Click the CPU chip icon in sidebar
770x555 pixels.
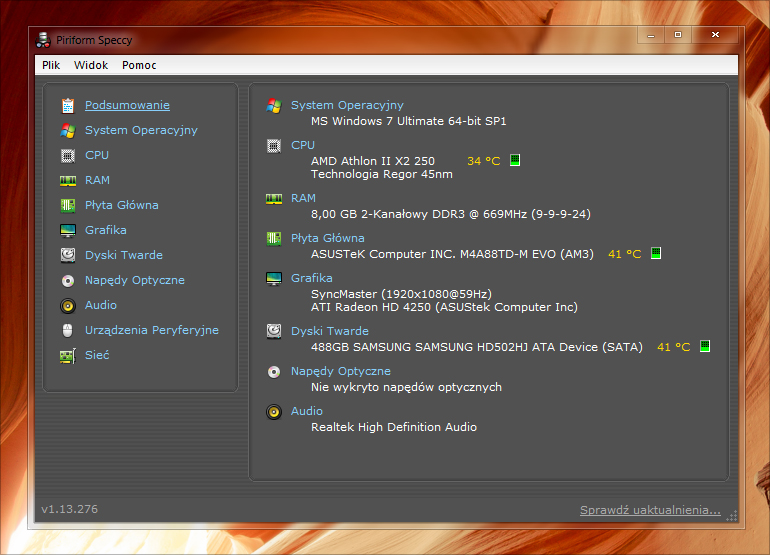click(68, 156)
